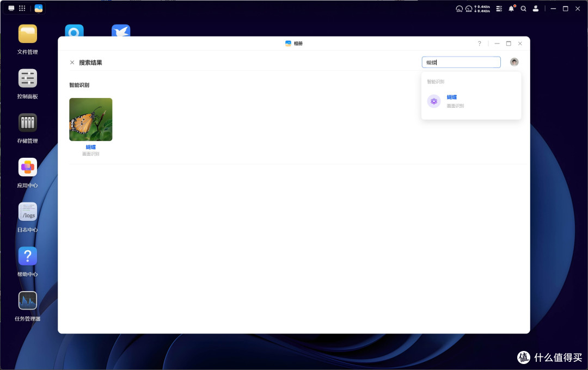Launch 任务管理器 from the desktop
Viewport: 588px width, 370px height.
pyautogui.click(x=27, y=301)
